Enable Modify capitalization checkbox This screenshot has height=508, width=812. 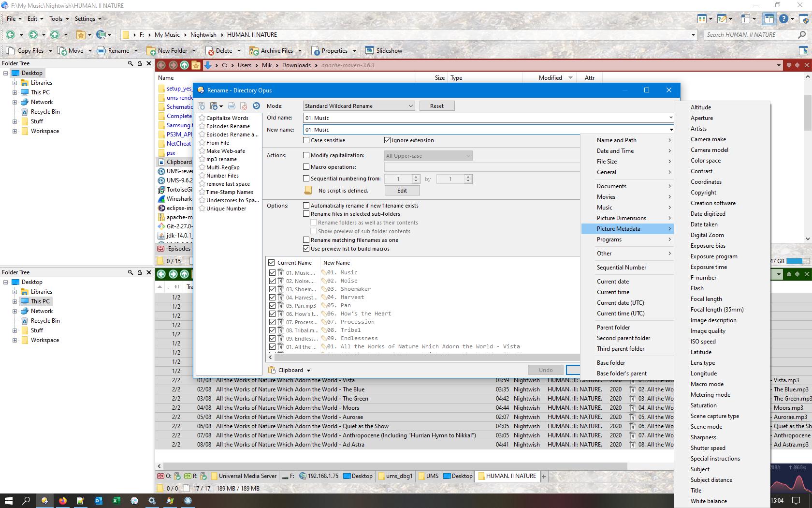pyautogui.click(x=306, y=155)
